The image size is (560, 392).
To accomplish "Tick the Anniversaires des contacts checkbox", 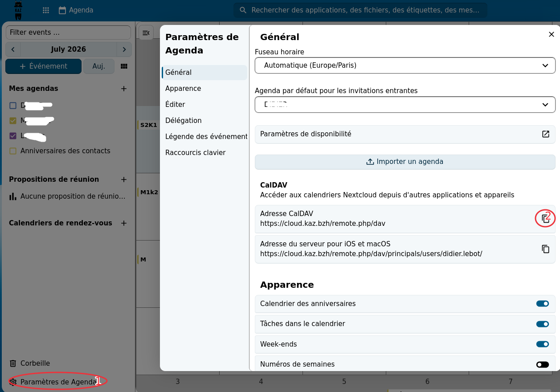I will click(13, 151).
